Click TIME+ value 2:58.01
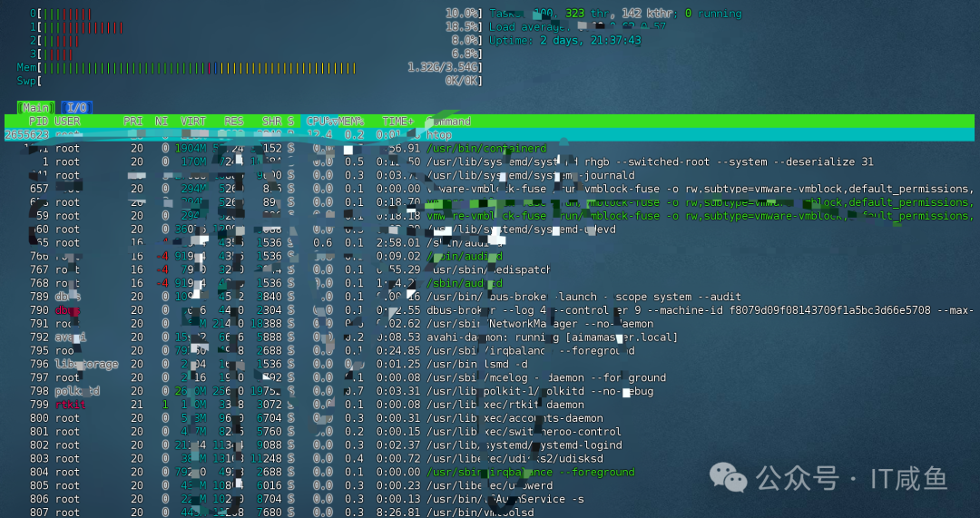This screenshot has width=980, height=518. (398, 242)
